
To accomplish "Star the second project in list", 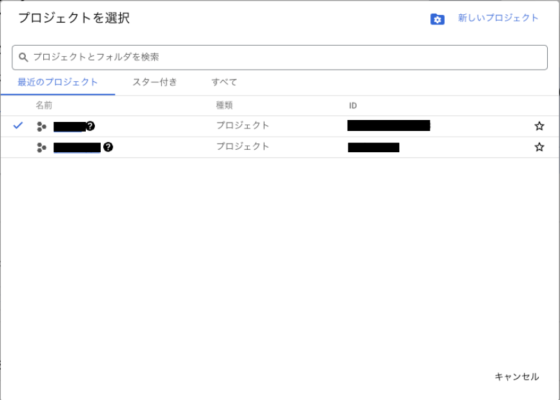I will pyautogui.click(x=539, y=147).
